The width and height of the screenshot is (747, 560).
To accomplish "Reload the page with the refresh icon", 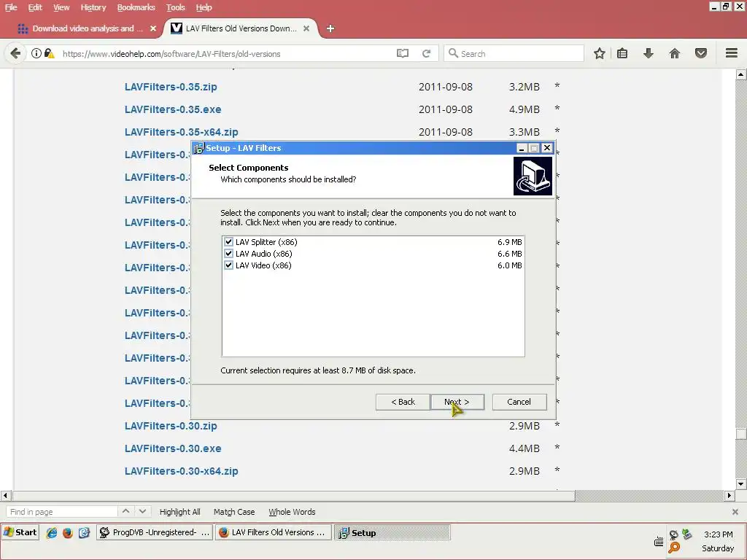I will coord(426,53).
